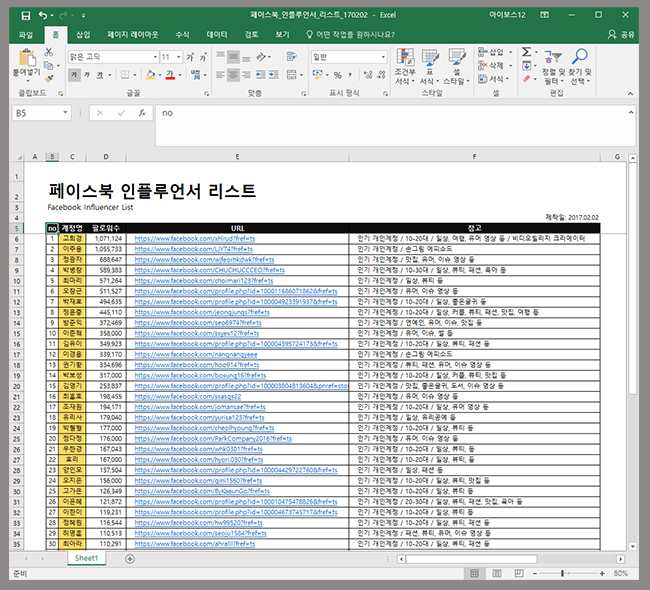This screenshot has height=590, width=650.
Task: Click the cell borders icon
Action: [x=125, y=75]
